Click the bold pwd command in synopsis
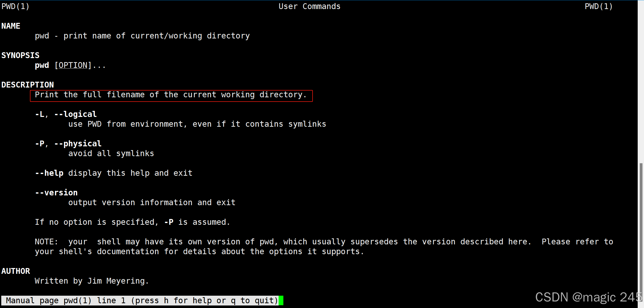The image size is (644, 308). point(42,65)
